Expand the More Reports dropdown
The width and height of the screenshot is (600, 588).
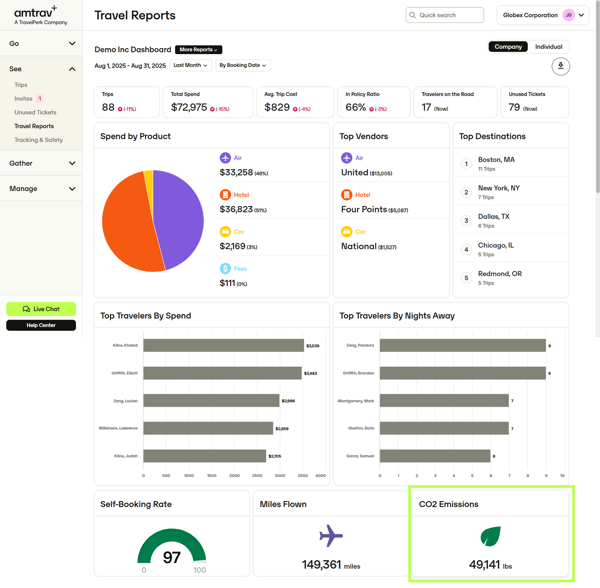198,49
